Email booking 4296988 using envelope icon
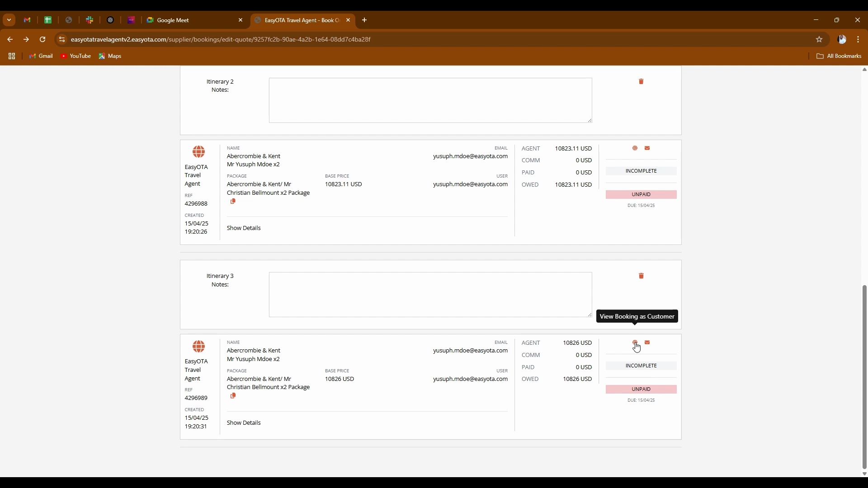 [x=647, y=148]
